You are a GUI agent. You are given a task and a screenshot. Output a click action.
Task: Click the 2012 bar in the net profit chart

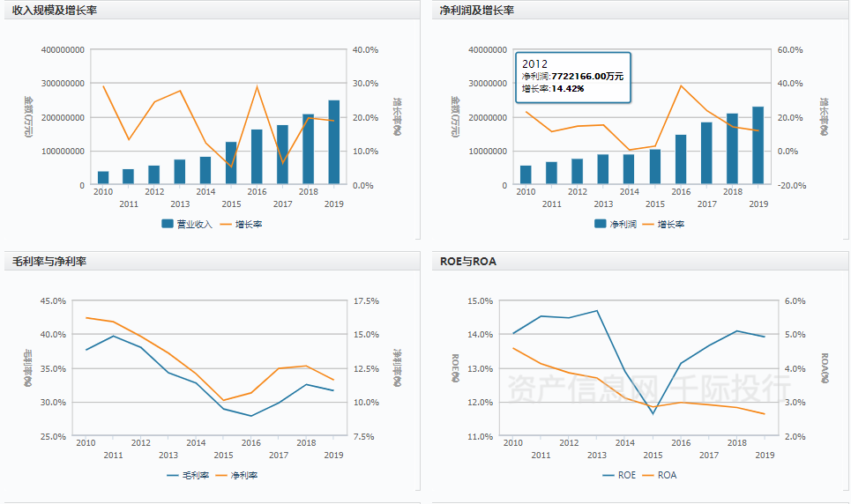577,172
